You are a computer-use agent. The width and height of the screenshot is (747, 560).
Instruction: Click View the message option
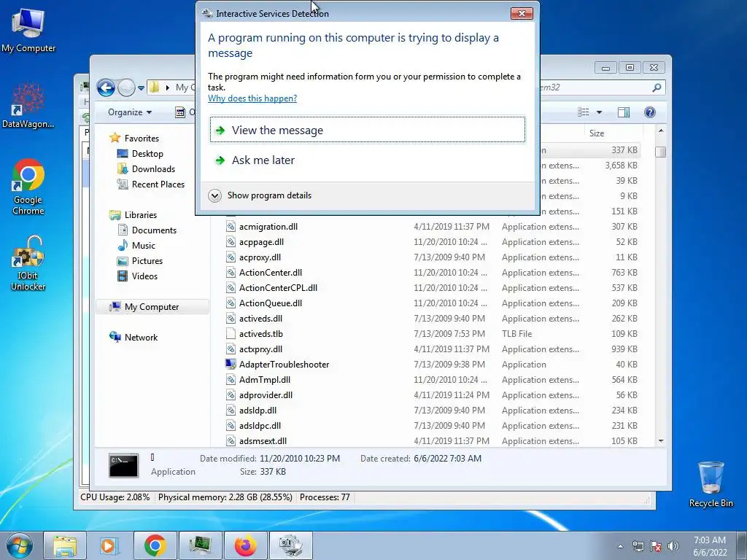click(368, 130)
